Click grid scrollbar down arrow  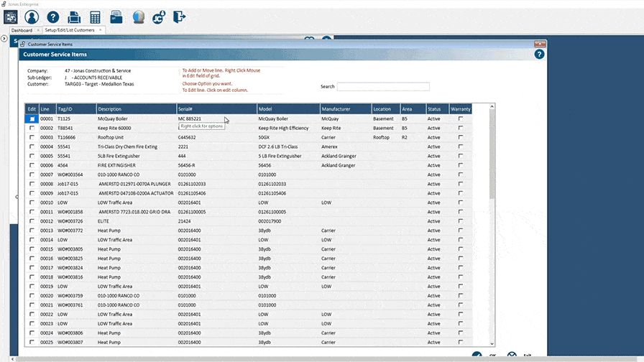(492, 343)
